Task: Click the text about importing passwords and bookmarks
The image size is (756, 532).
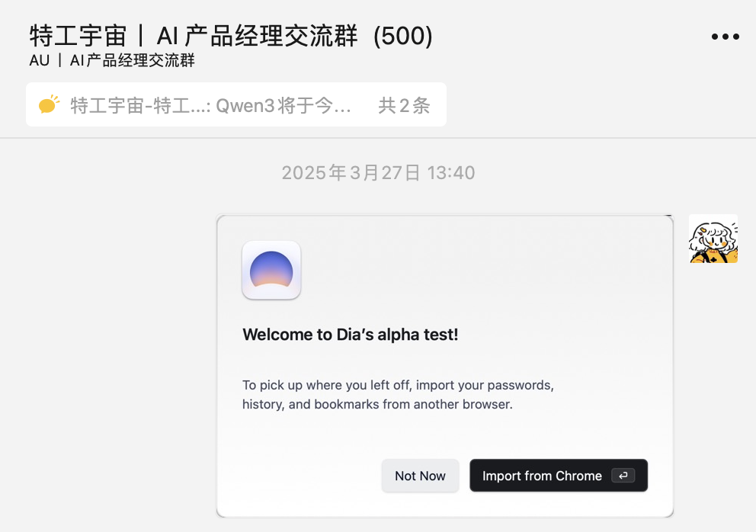Action: [398, 395]
